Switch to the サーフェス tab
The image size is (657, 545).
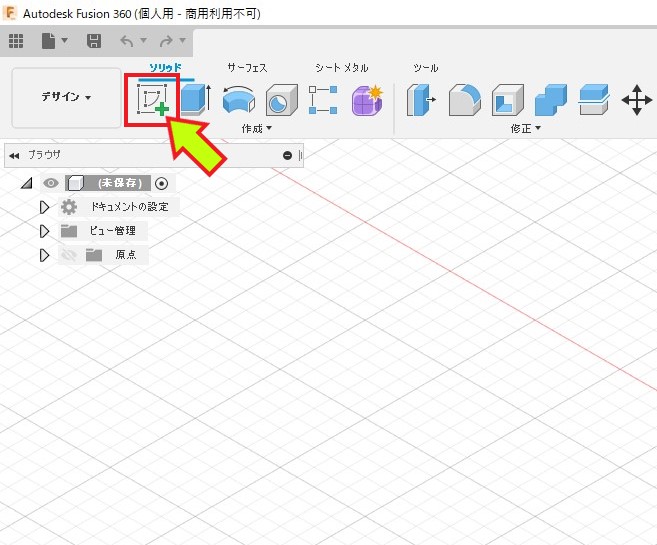247,67
